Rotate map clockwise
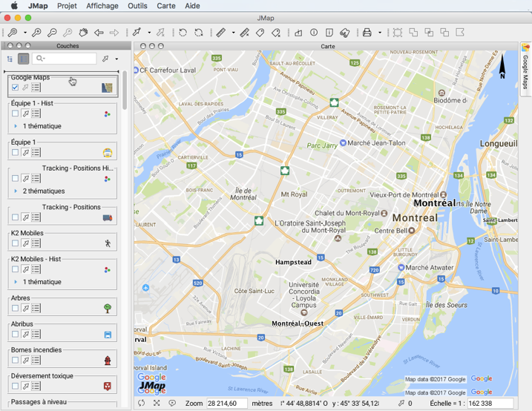532x411 pixels. coord(199,33)
